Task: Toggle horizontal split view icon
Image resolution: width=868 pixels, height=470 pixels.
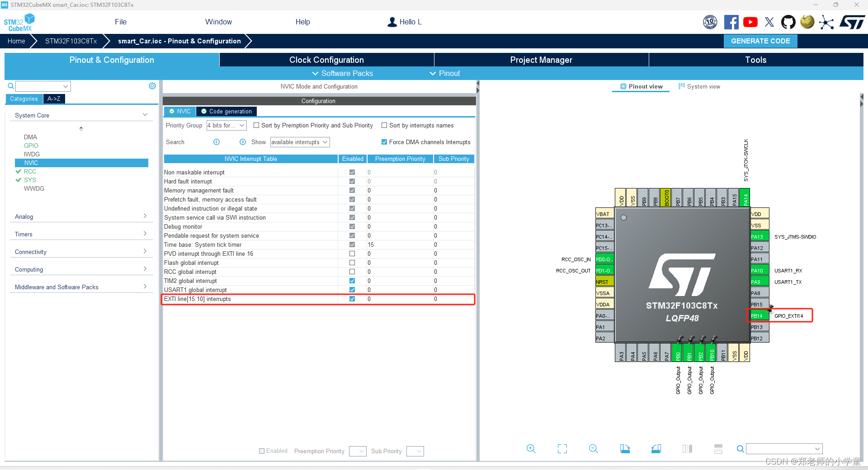Action: point(687,449)
